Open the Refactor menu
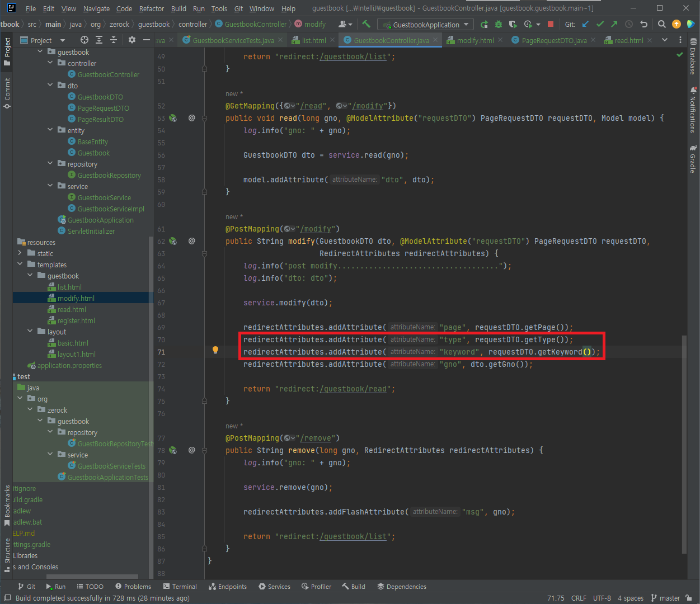The height and width of the screenshot is (604, 700). [152, 8]
